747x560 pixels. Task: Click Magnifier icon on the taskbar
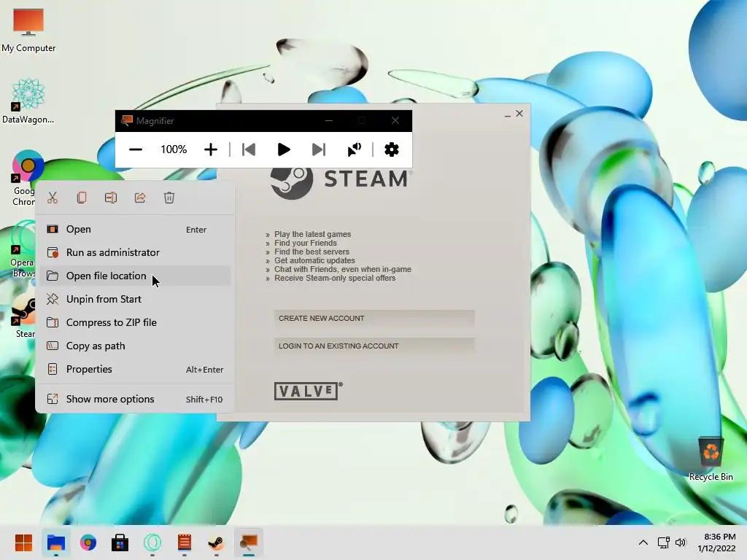pyautogui.click(x=249, y=542)
